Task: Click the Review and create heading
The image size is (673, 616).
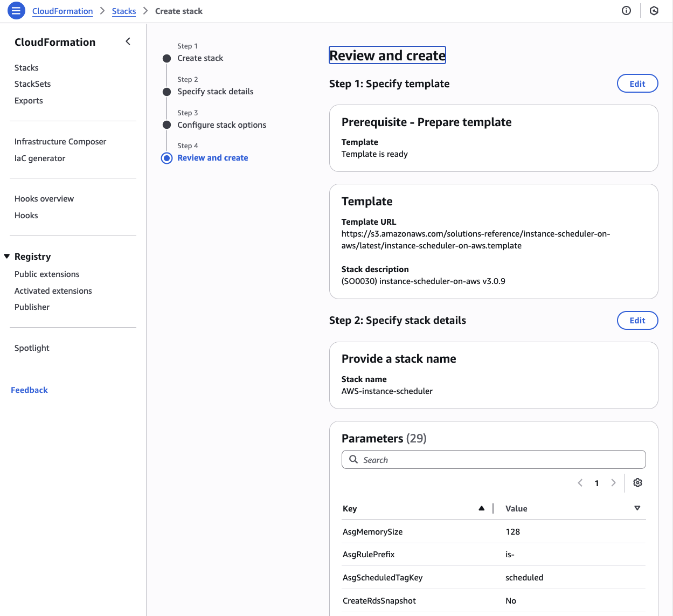Action: pos(387,56)
